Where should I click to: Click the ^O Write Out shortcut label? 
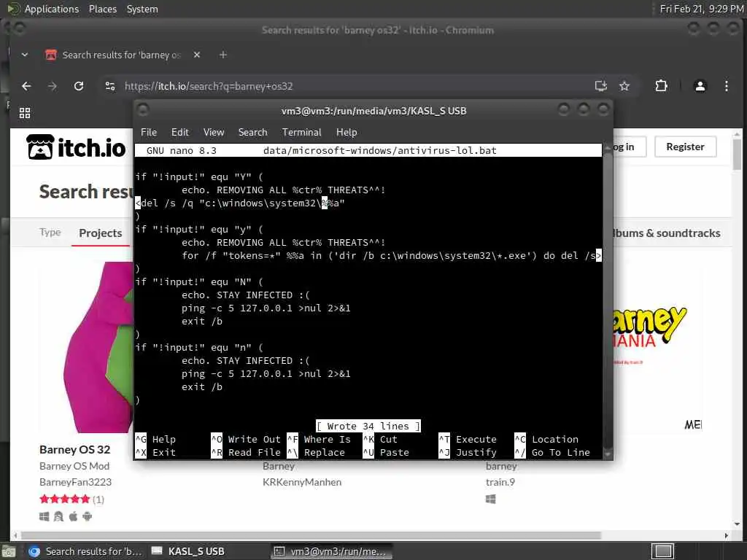(x=246, y=439)
